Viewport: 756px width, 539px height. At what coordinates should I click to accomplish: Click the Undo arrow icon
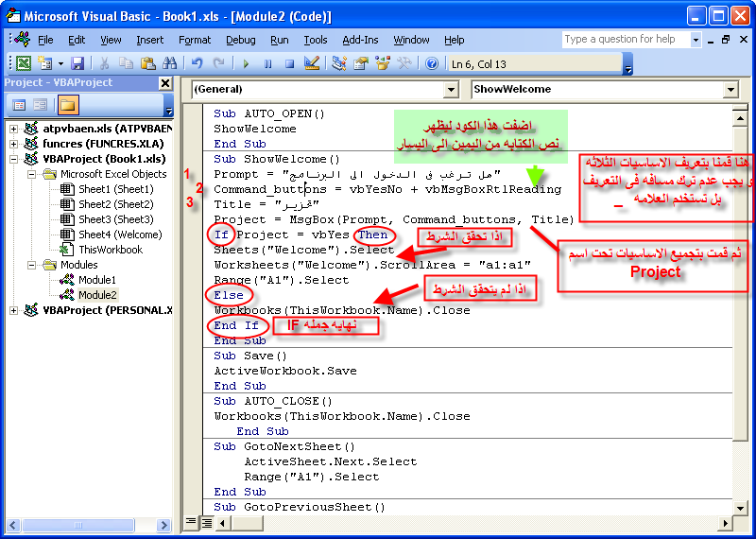point(197,63)
